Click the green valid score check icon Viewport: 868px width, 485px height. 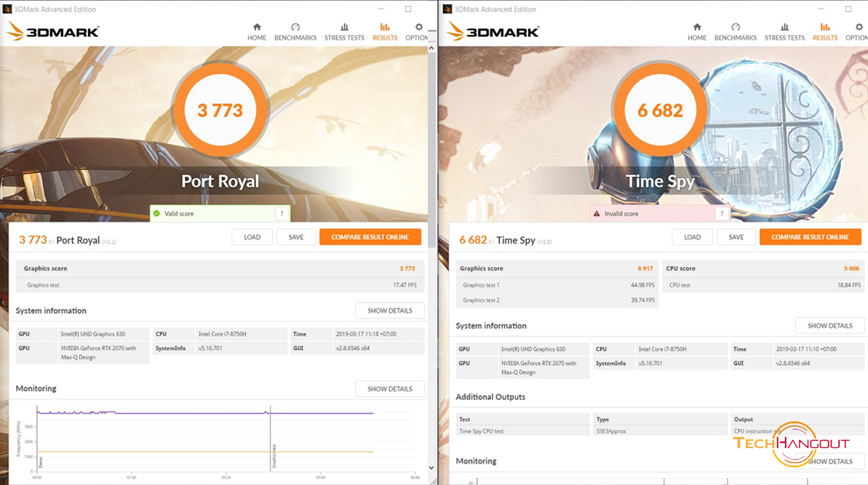(x=156, y=214)
